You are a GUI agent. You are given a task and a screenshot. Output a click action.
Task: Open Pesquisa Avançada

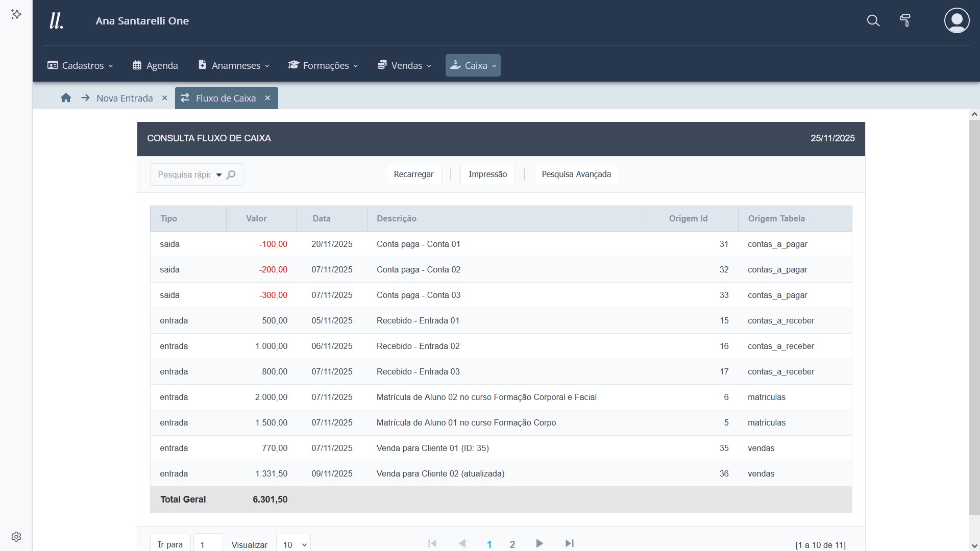tap(576, 174)
